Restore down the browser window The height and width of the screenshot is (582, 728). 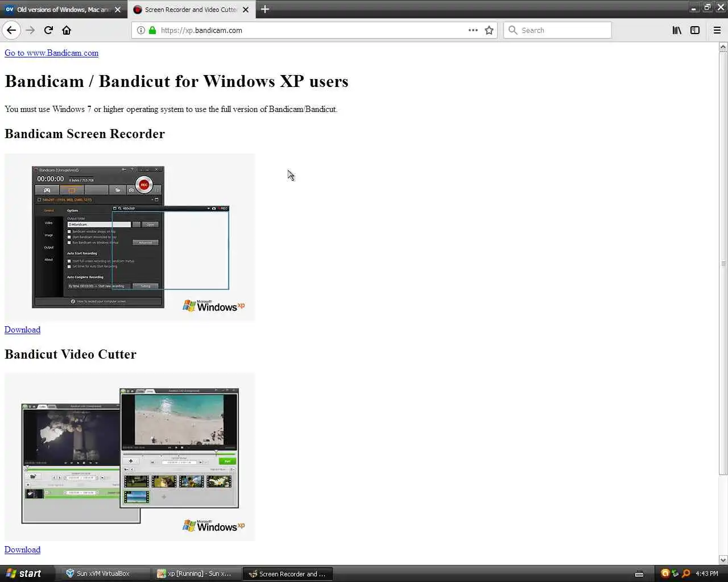tap(708, 7)
